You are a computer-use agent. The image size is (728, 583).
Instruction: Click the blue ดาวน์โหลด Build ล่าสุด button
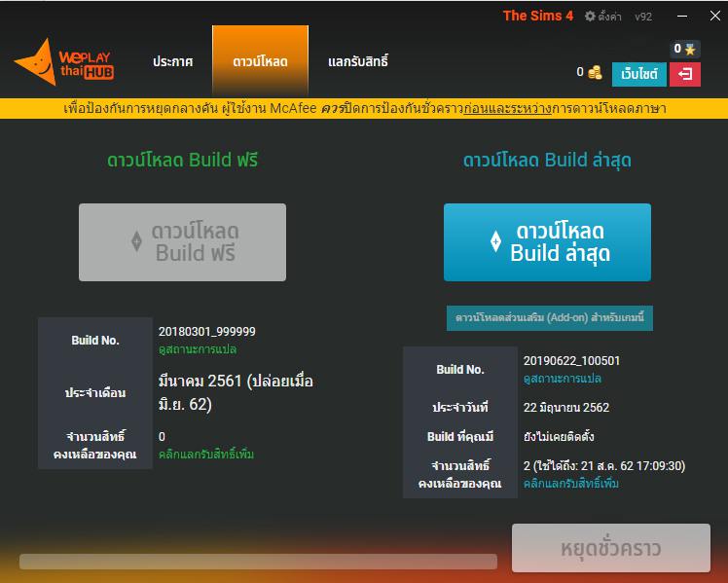(547, 242)
